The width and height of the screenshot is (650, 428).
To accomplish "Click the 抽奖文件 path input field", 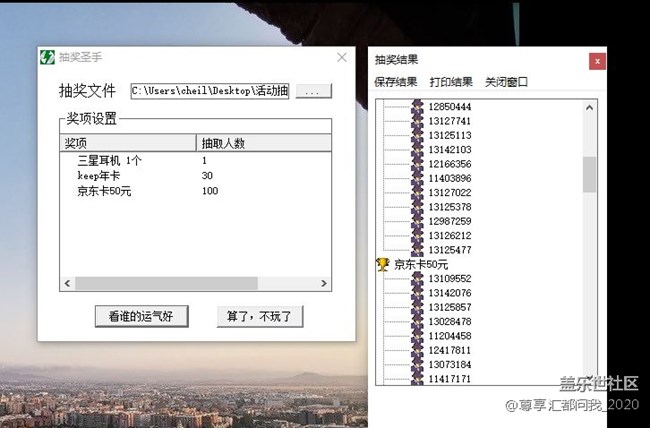I will coord(210,91).
